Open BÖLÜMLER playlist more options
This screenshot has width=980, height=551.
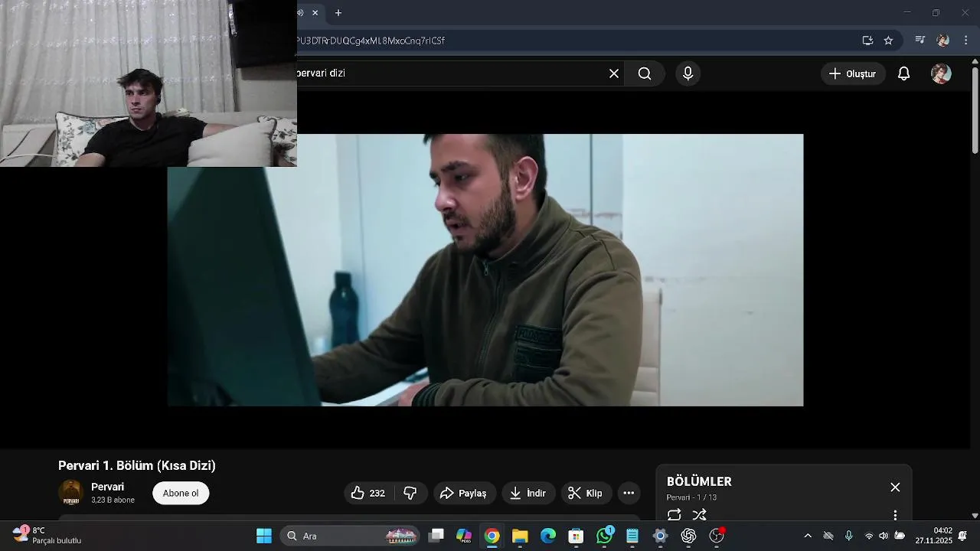pos(895,515)
